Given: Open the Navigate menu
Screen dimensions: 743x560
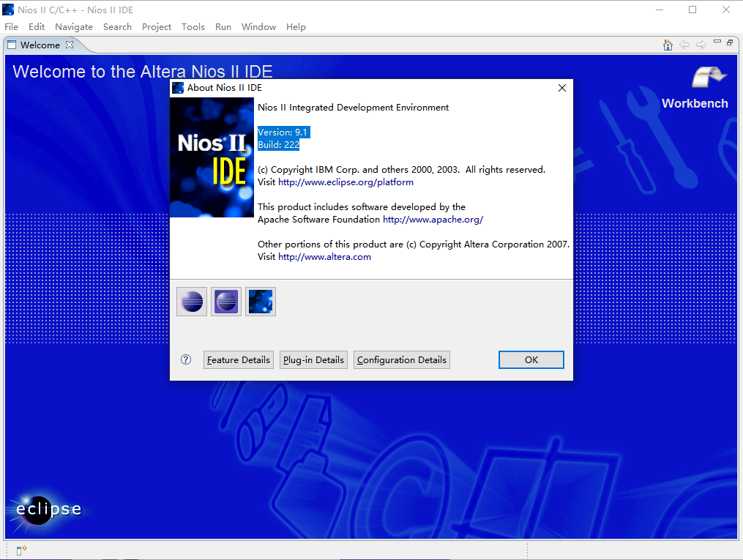Looking at the screenshot, I should [x=74, y=27].
